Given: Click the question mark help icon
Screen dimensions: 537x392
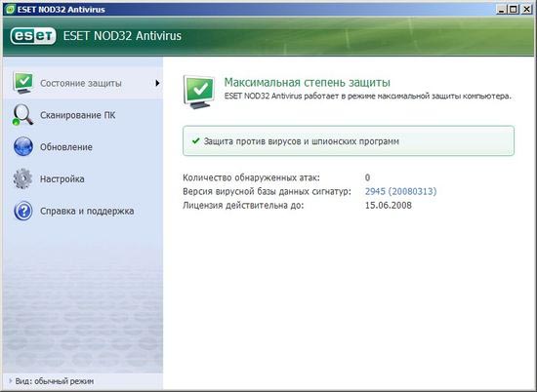Looking at the screenshot, I should [x=23, y=211].
